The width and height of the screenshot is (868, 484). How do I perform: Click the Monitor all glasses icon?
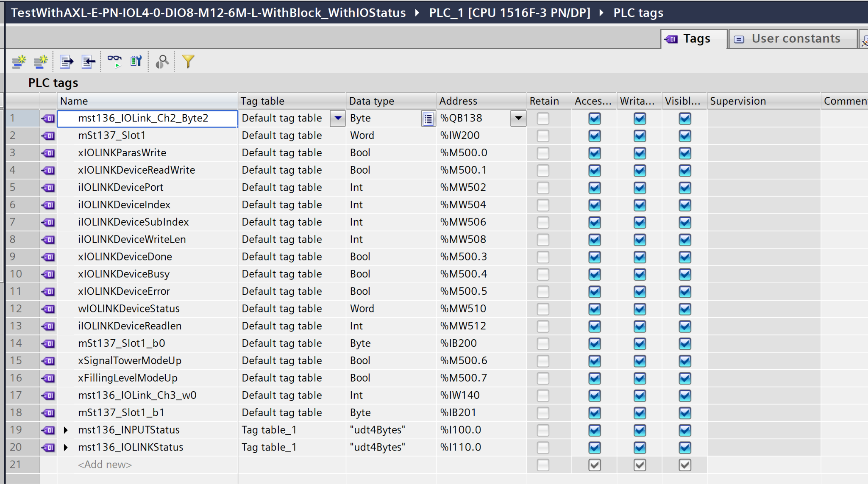pyautogui.click(x=114, y=61)
